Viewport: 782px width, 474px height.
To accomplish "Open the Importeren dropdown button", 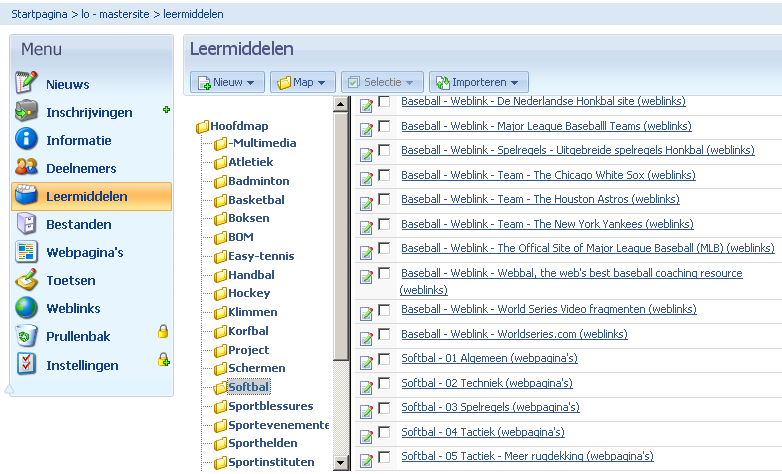I will [479, 82].
